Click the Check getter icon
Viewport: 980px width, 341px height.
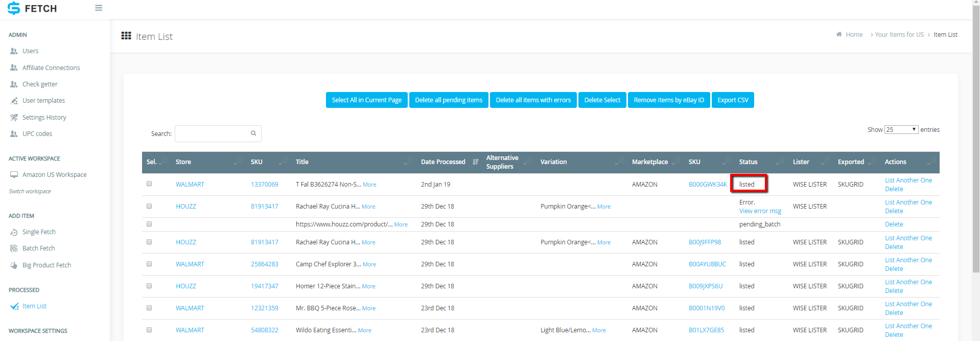[x=14, y=84]
